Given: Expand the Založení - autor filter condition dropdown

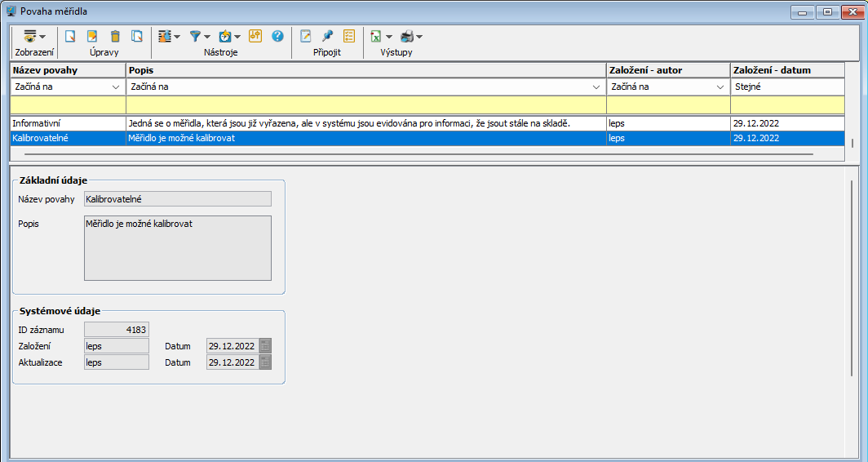Looking at the screenshot, I should [x=720, y=87].
